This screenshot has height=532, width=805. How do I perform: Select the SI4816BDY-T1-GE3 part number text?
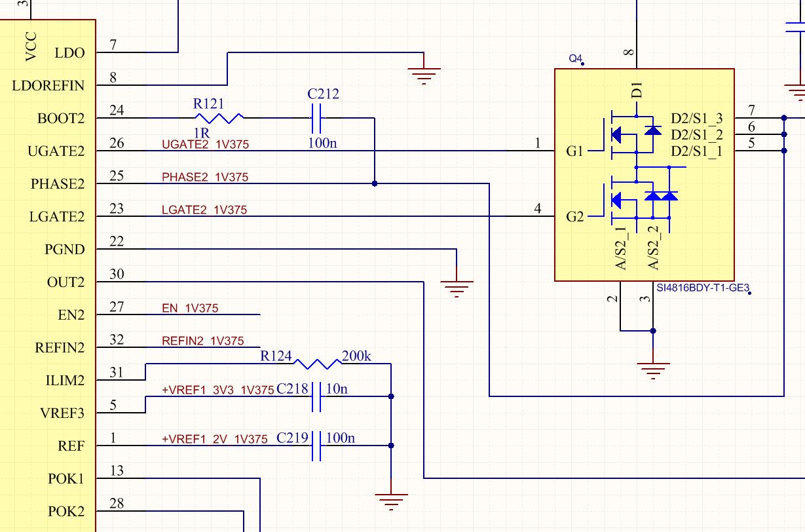pos(702,288)
